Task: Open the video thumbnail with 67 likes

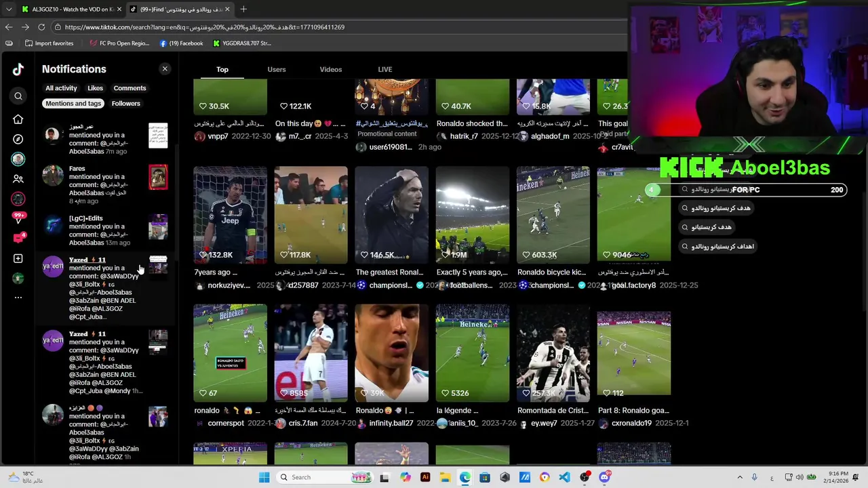Action: pyautogui.click(x=230, y=353)
